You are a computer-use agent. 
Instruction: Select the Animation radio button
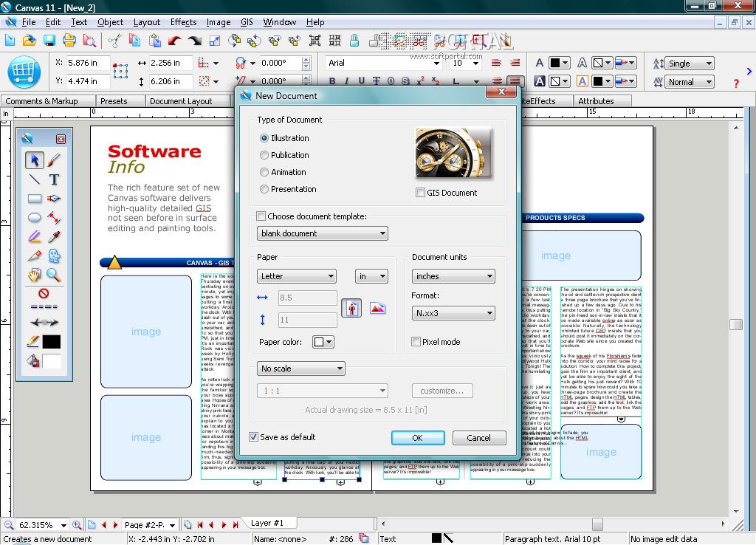point(264,172)
